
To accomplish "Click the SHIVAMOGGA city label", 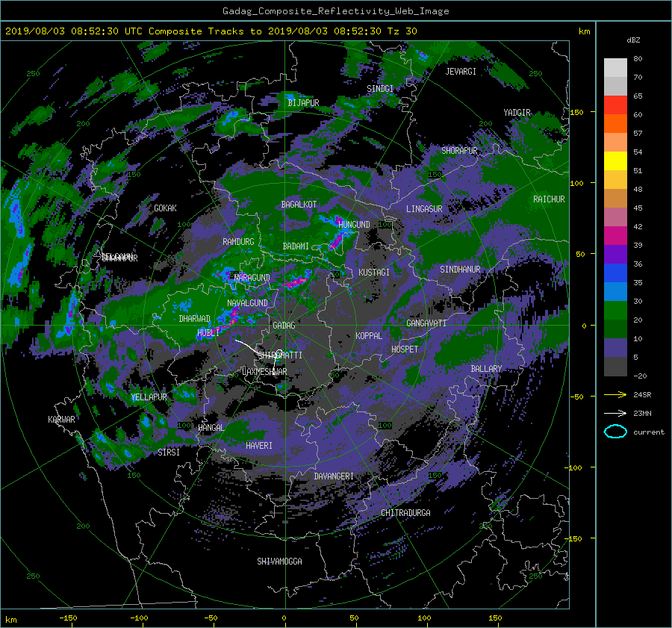I will pyautogui.click(x=279, y=561).
